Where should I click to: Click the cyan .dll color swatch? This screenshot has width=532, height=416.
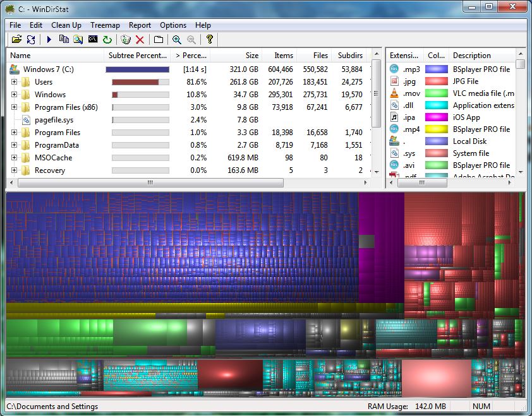click(x=437, y=105)
